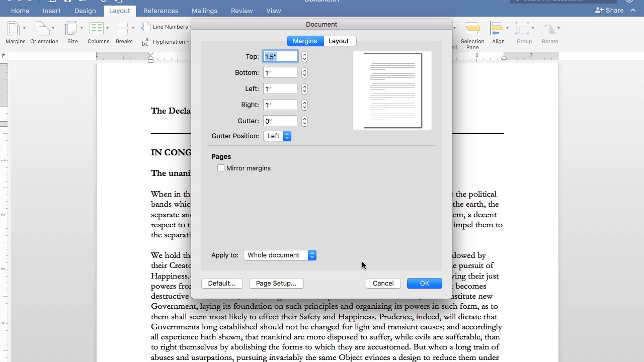This screenshot has width=644, height=362.
Task: Click the Default... button
Action: (222, 283)
